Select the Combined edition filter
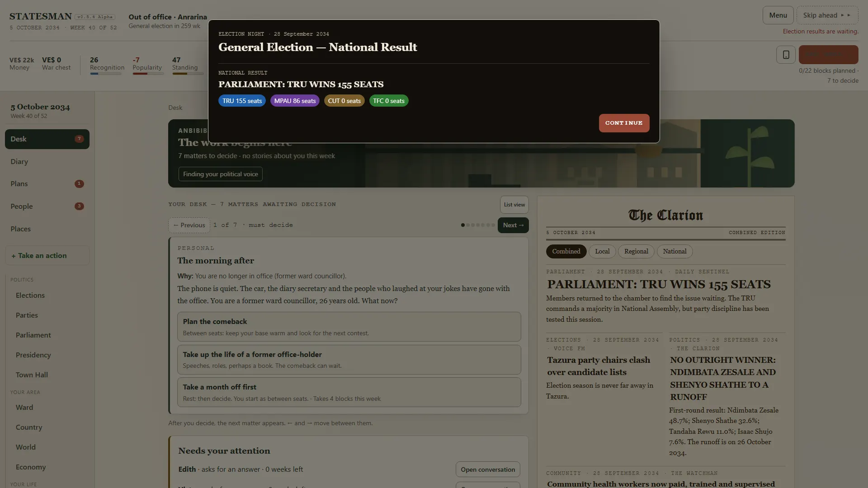This screenshot has width=868, height=488. 566,252
